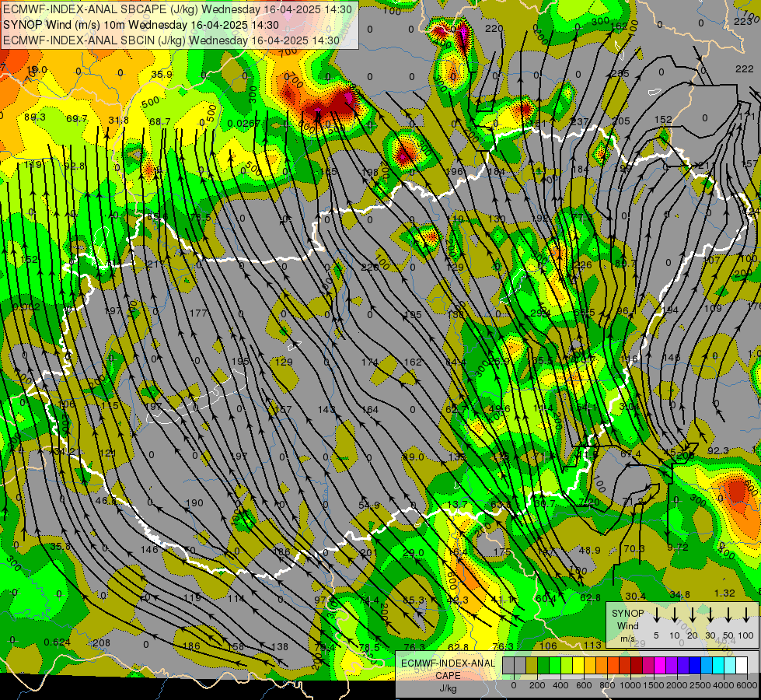Click the '48.9' map value

590,550
